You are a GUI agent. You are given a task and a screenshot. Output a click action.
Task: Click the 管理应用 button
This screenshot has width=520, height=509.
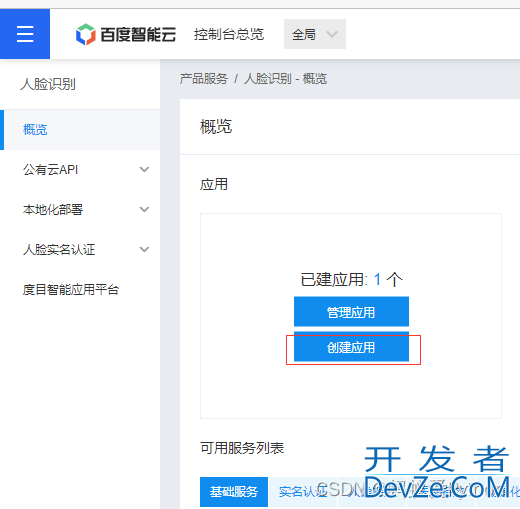coord(351,312)
